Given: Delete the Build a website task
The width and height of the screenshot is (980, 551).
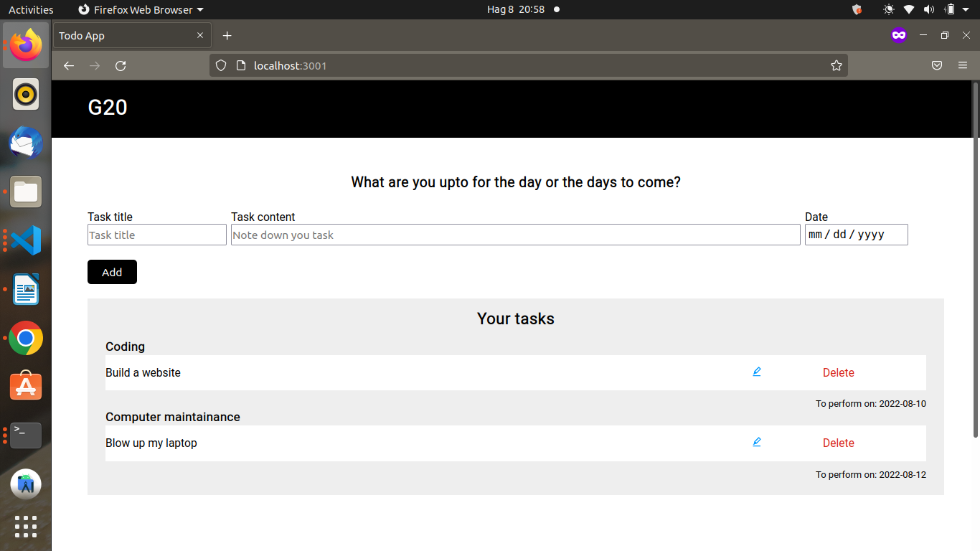Looking at the screenshot, I should [839, 372].
